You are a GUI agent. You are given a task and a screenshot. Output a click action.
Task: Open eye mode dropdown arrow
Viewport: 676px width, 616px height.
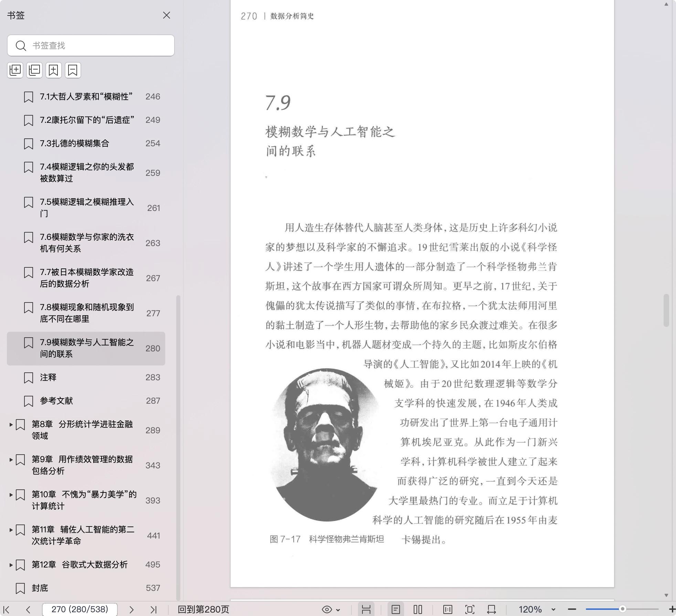pos(338,610)
